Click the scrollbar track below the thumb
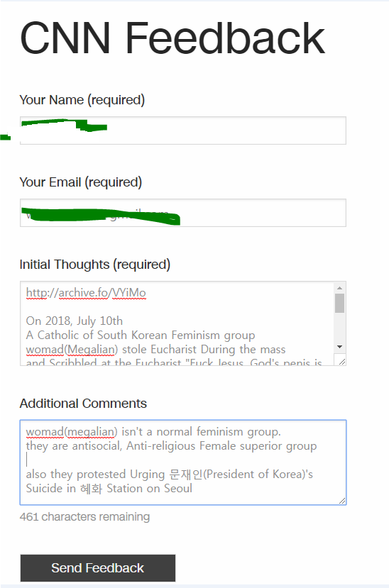The image size is (389, 588). (x=339, y=328)
